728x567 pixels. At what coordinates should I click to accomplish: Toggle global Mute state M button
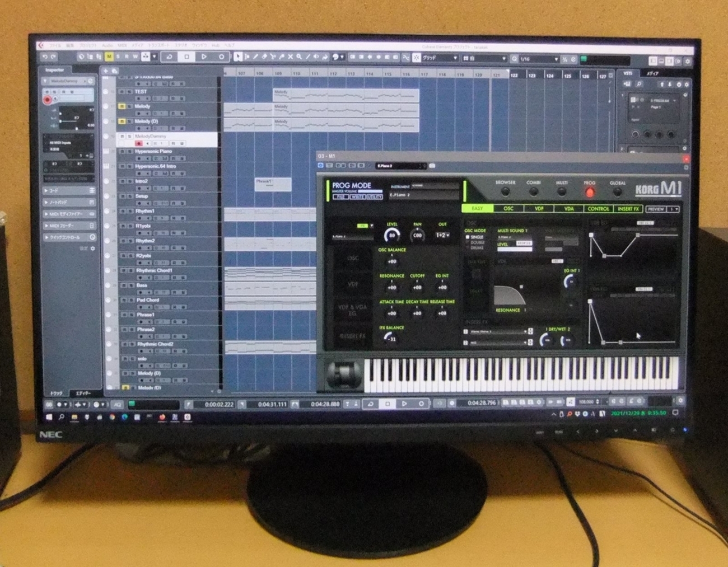[109, 57]
